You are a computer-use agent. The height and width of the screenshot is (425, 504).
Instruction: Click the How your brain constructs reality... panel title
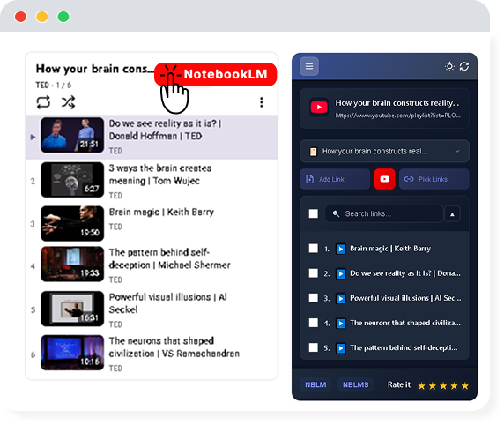tap(397, 103)
